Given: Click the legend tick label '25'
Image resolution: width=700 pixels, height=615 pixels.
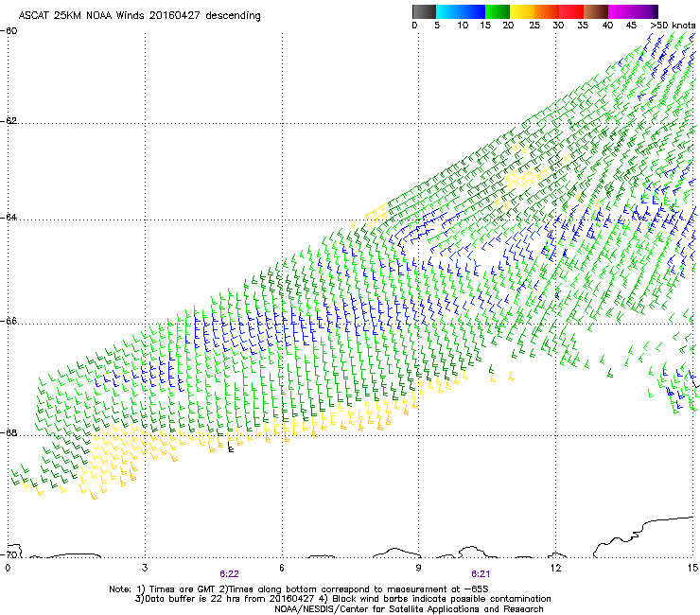Looking at the screenshot, I should (534, 26).
